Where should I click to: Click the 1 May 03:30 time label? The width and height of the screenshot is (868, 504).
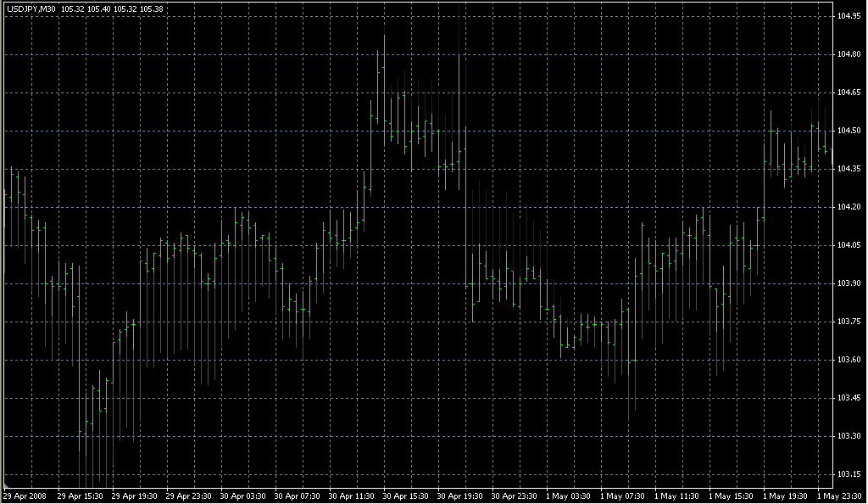coord(567,496)
